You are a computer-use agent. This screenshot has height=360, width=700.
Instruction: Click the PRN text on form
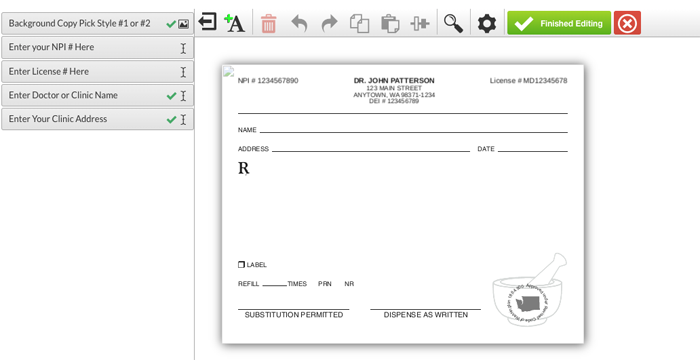pos(325,284)
